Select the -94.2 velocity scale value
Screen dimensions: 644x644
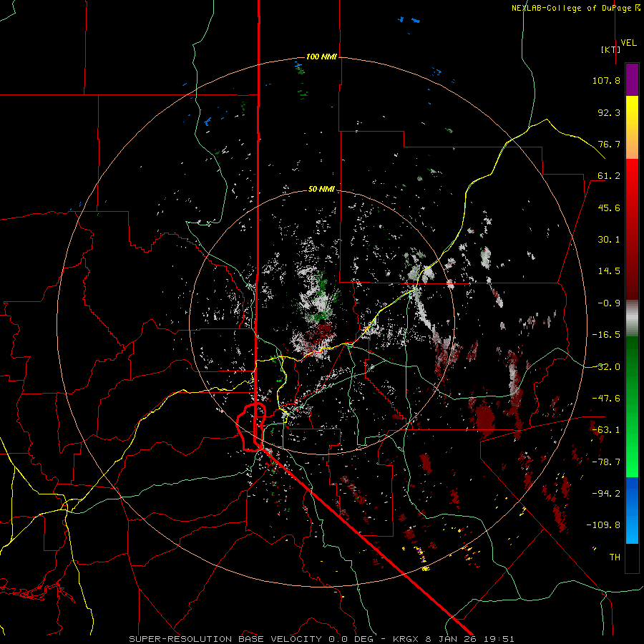tap(606, 494)
